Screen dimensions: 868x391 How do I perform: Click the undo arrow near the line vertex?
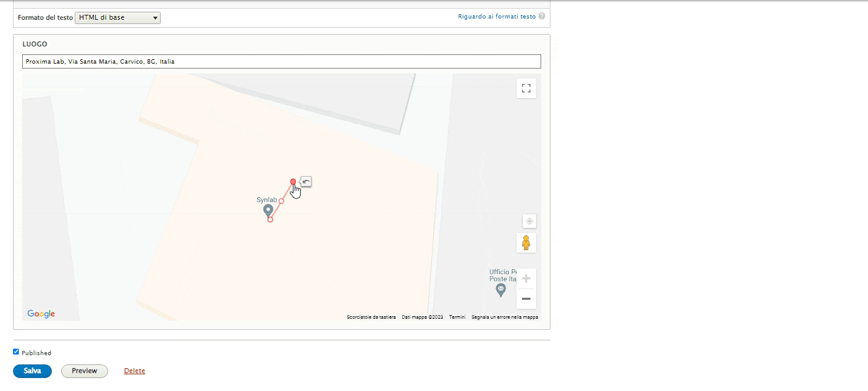click(306, 182)
